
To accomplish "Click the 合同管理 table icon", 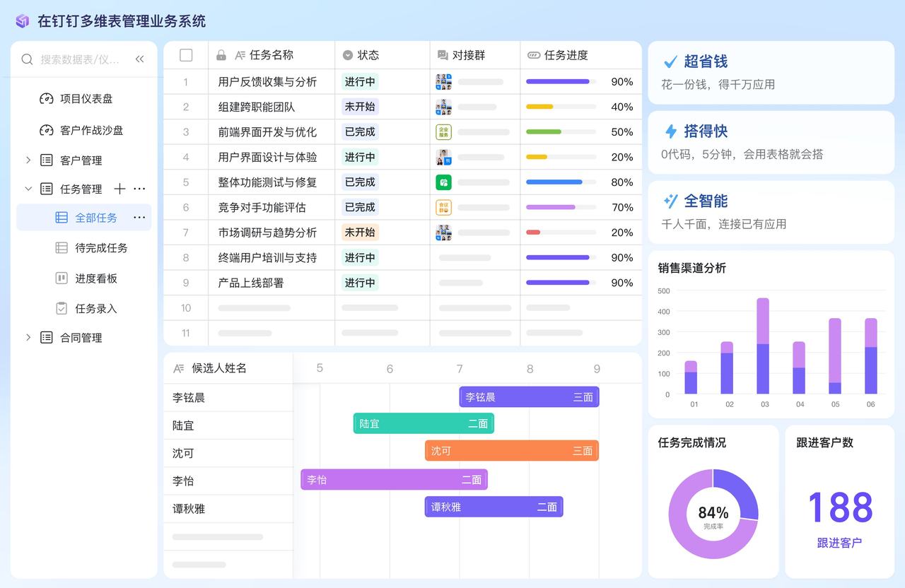I will tap(47, 338).
